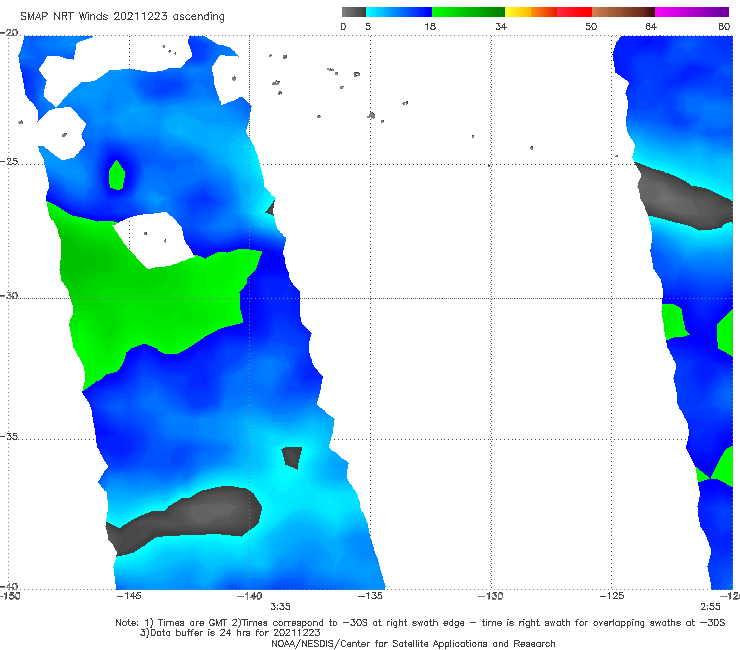The height and width of the screenshot is (650, 740).
Task: Click the gray low-wind band in right swath
Action: click(x=684, y=198)
